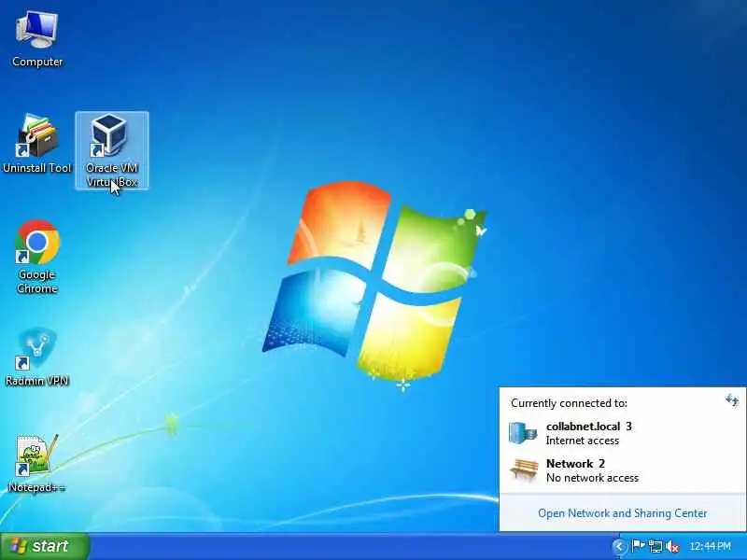Viewport: 747px width, 560px height.
Task: Select the Uninstall Tool shortcut
Action: pyautogui.click(x=37, y=144)
